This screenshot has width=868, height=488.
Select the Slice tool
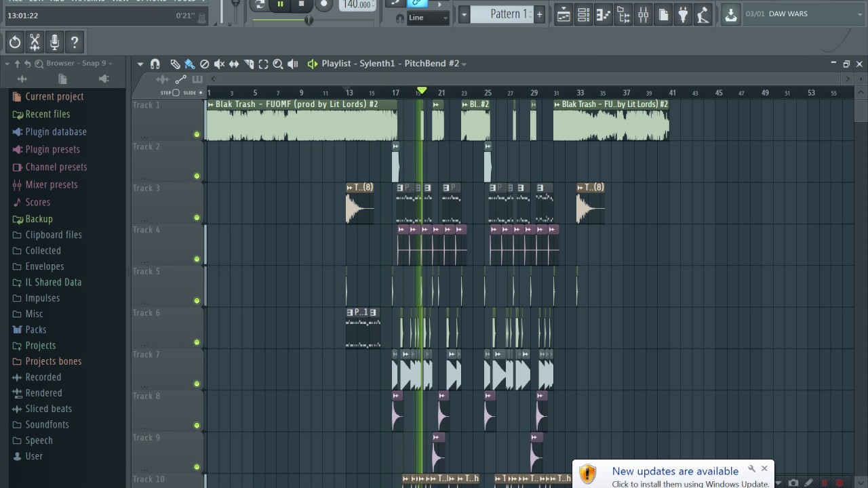pyautogui.click(x=249, y=64)
